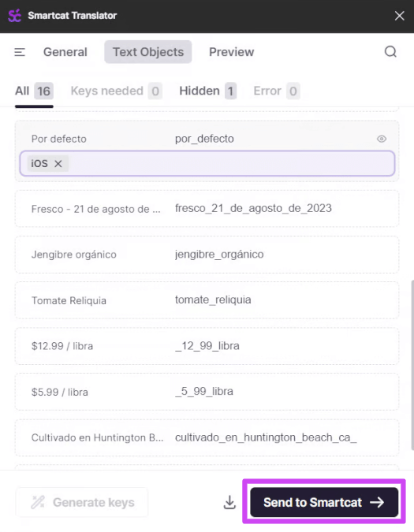Open the Preview tab

(x=231, y=52)
